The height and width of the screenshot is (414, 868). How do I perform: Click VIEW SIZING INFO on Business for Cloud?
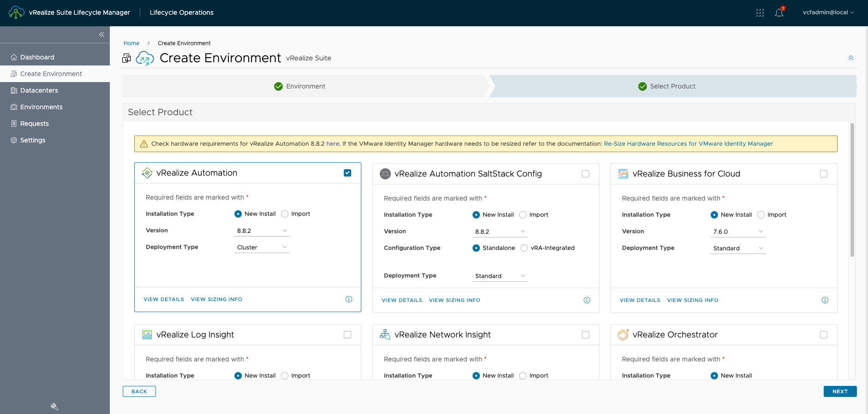pyautogui.click(x=693, y=300)
